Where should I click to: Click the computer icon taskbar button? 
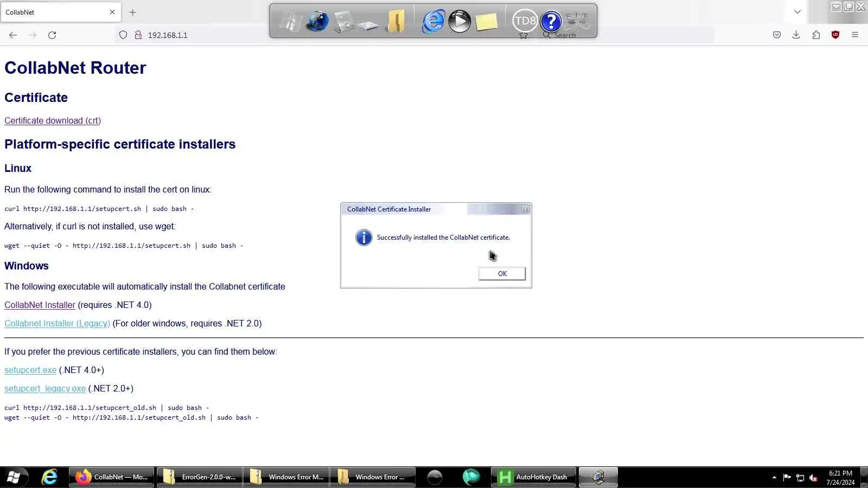(598, 477)
